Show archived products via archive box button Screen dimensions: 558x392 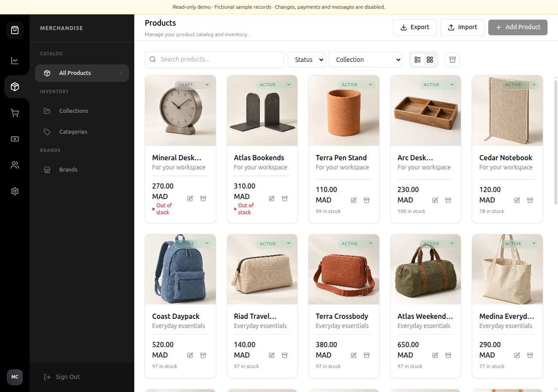click(x=453, y=60)
